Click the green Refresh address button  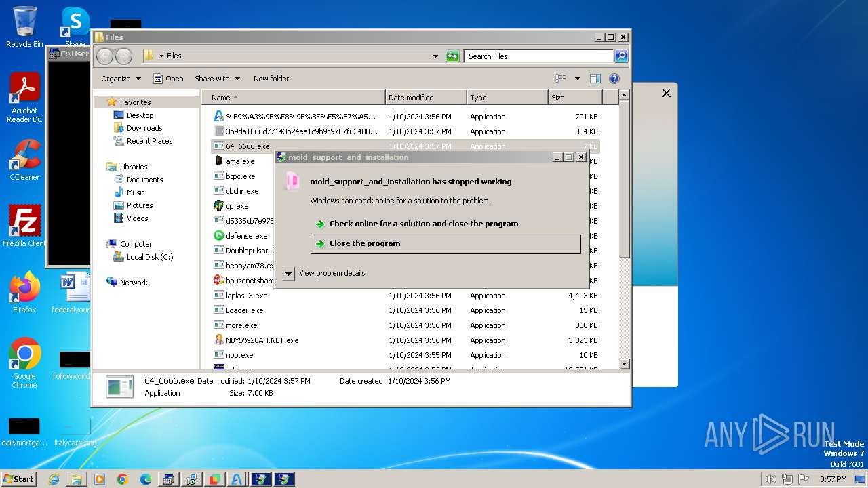[452, 56]
